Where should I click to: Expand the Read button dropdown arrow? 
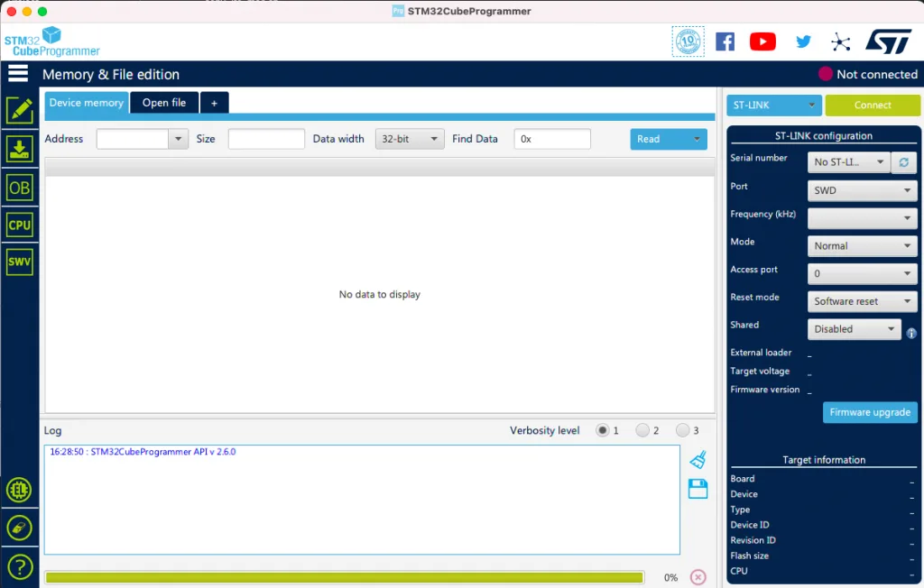point(697,139)
